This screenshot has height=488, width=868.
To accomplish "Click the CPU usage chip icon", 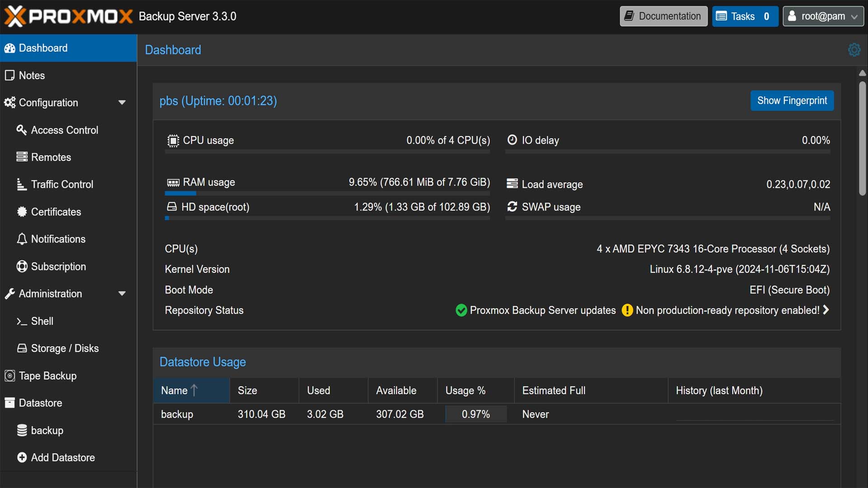I will point(173,141).
